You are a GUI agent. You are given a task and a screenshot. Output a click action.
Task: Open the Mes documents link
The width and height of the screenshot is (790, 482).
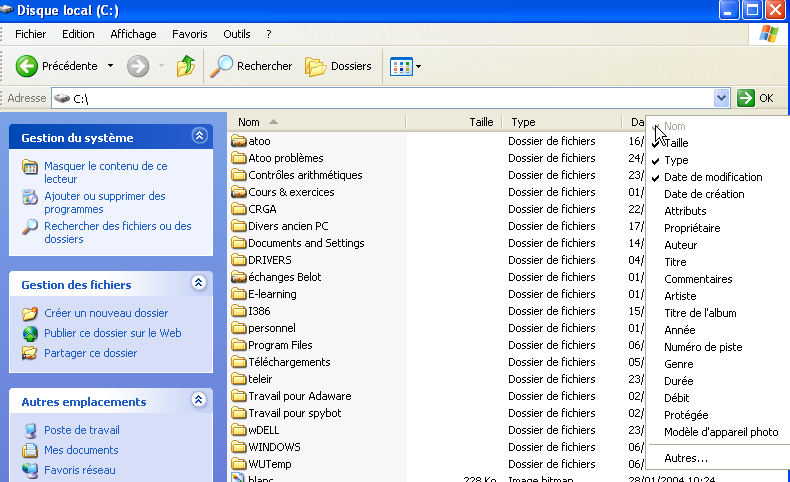click(81, 450)
